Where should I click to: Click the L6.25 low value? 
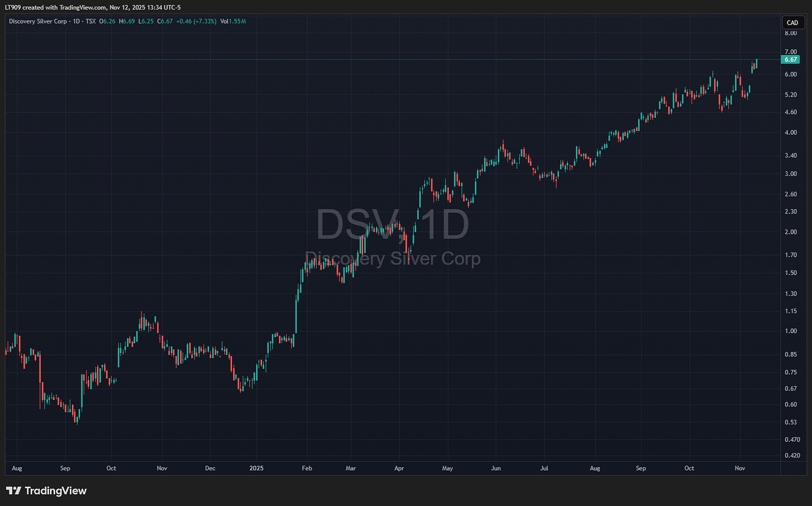146,21
